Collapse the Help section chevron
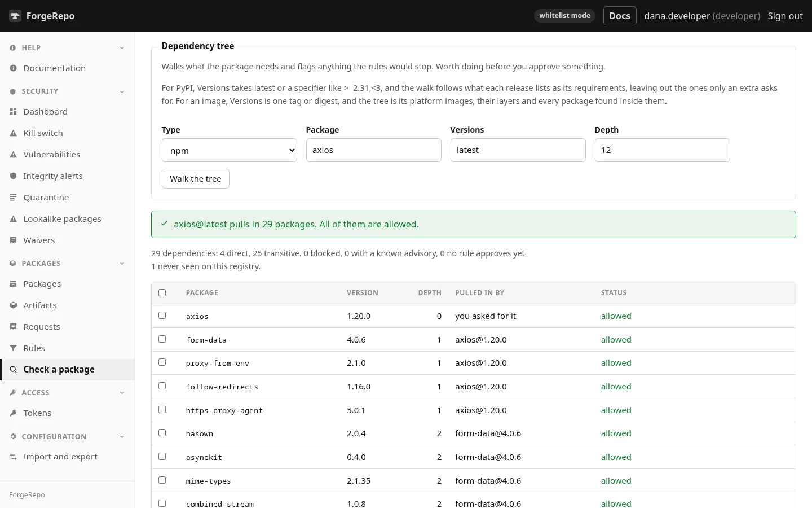812x508 pixels. click(122, 48)
